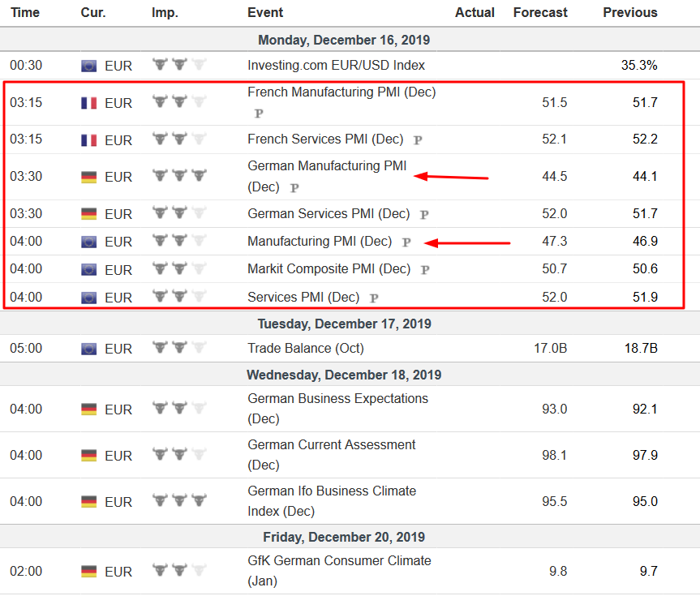Click German flag beside German Manufacturing PMI
The width and height of the screenshot is (700, 596).
(x=89, y=178)
